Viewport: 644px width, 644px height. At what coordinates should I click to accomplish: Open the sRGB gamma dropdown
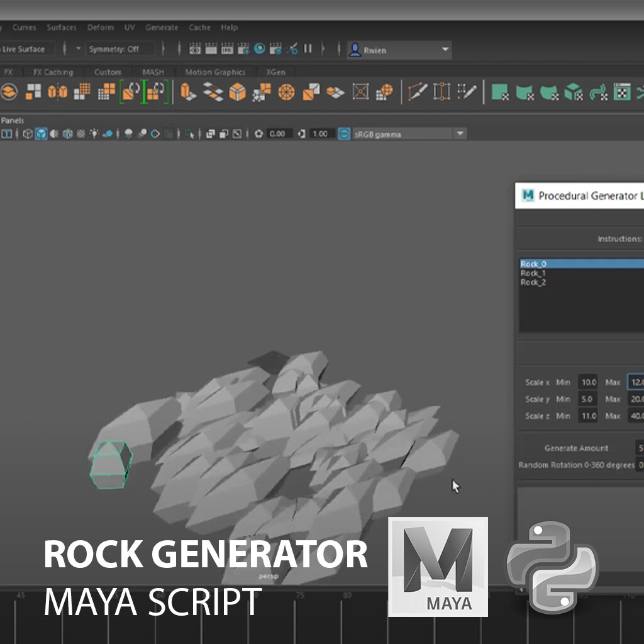pyautogui.click(x=459, y=133)
